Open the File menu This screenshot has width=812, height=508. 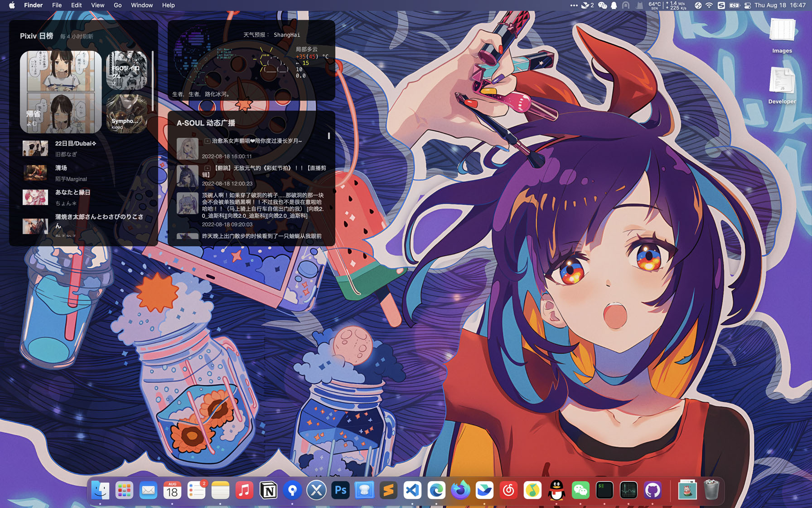57,5
